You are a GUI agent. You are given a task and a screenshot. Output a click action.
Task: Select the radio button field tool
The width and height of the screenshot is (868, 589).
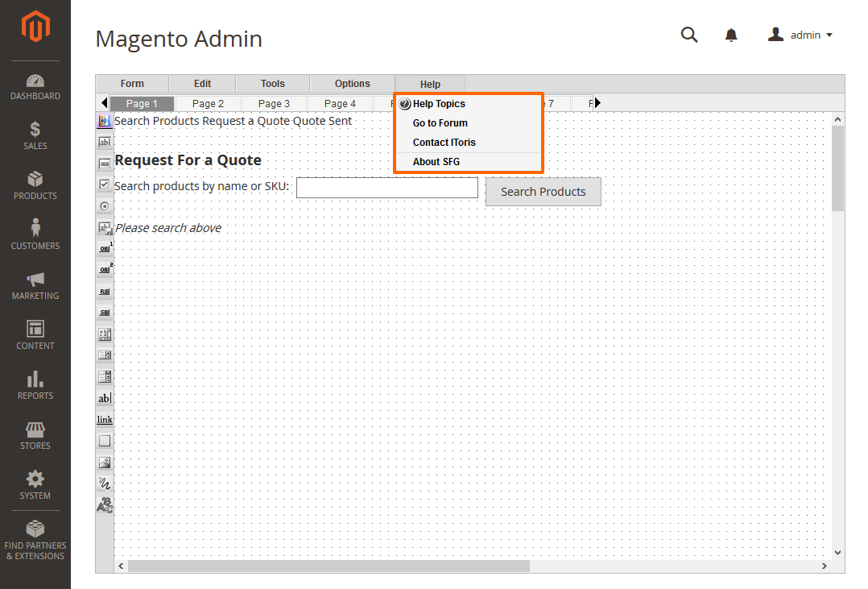pyautogui.click(x=104, y=205)
